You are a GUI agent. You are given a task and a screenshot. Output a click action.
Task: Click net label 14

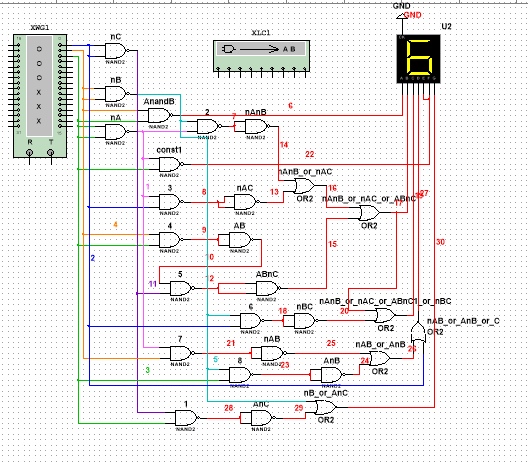(284, 144)
